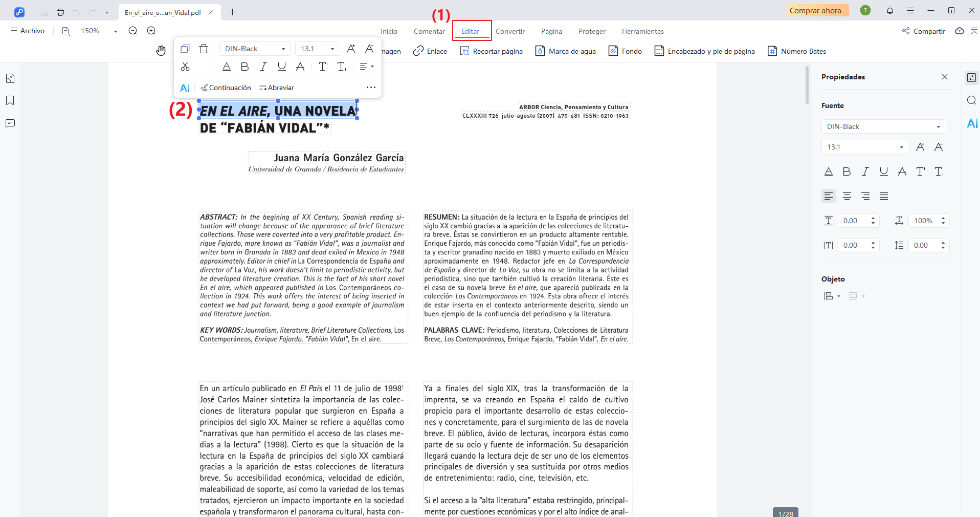Open font size dropdown in Propiedades panel
Viewport: 980px width, 517px height.
click(x=865, y=147)
